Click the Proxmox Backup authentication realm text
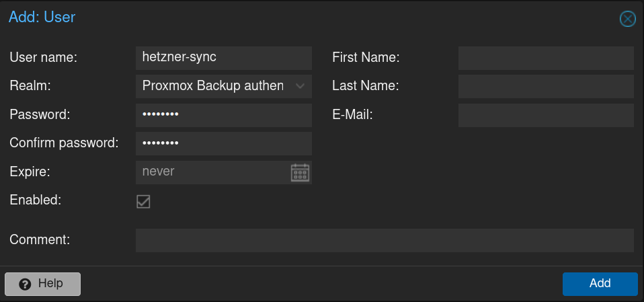This screenshot has height=302, width=644. click(x=213, y=86)
